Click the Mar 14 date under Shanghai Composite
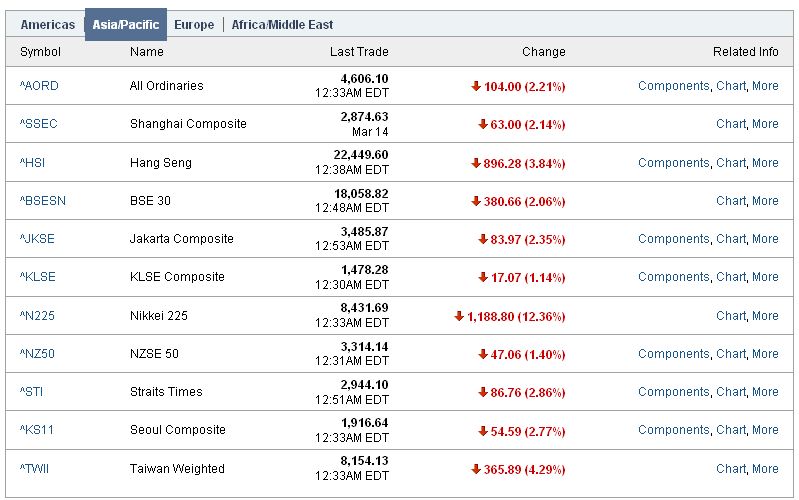This screenshot has width=799, height=500. (370, 131)
